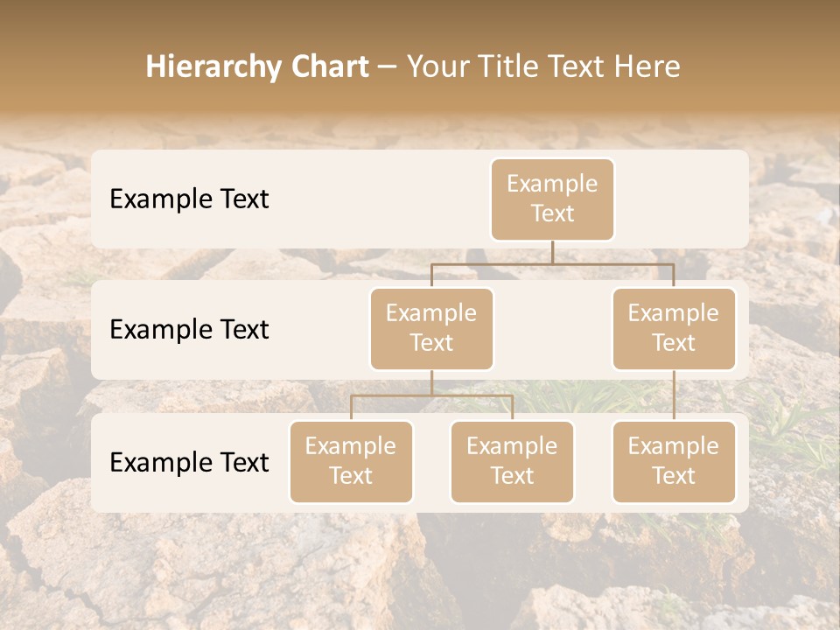Select the top-level hierarchy box
This screenshot has width=840, height=630.
coord(552,199)
